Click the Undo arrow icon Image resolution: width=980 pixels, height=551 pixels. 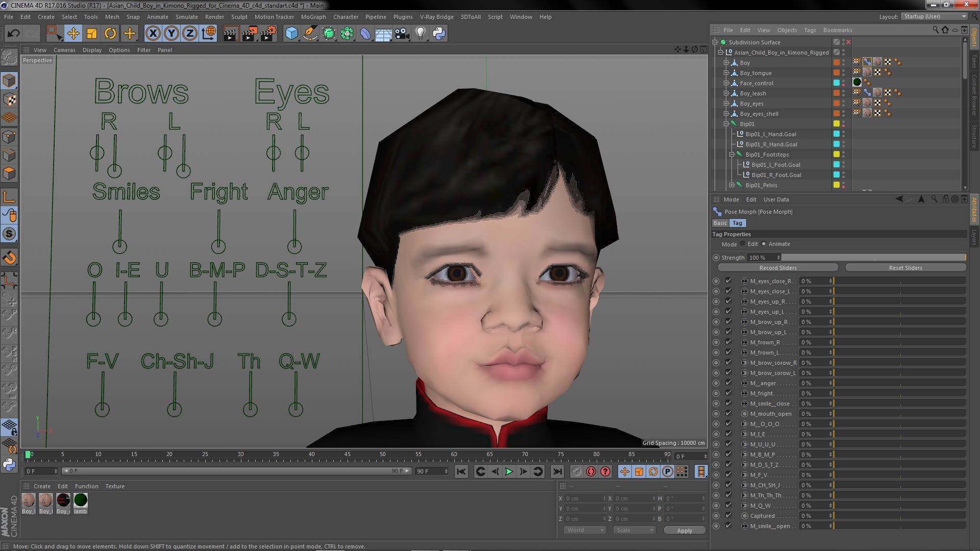pos(13,34)
